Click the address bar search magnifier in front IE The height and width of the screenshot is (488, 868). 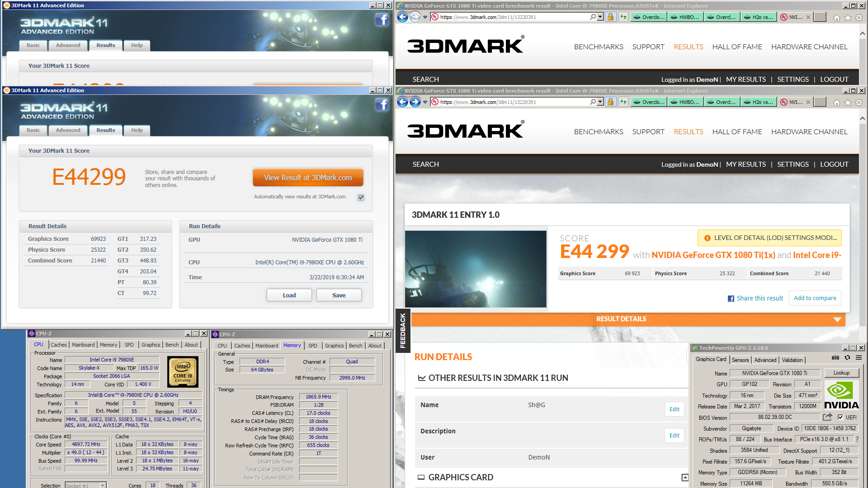(x=593, y=102)
